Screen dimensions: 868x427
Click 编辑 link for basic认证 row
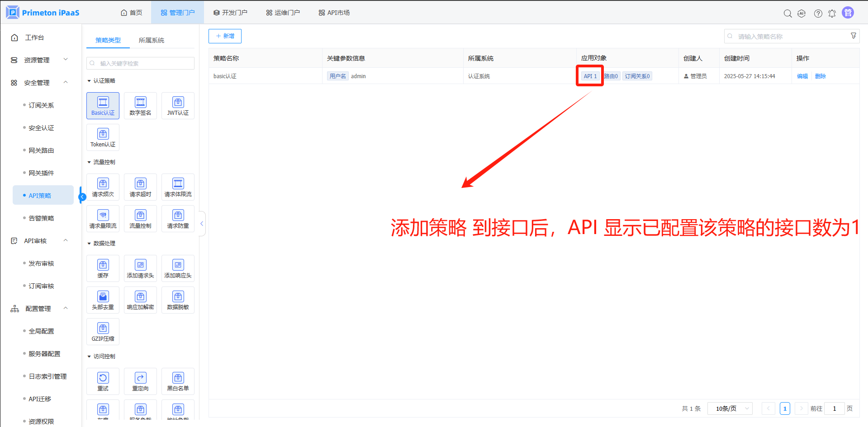pos(802,76)
